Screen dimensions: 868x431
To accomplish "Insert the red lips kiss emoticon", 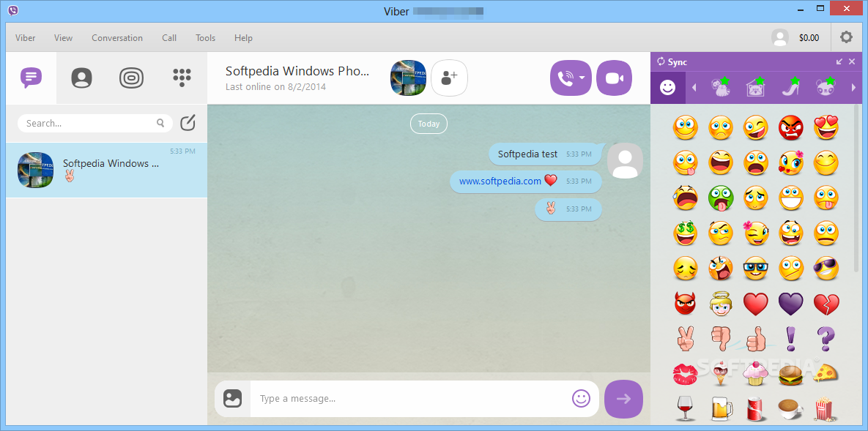I will point(686,374).
